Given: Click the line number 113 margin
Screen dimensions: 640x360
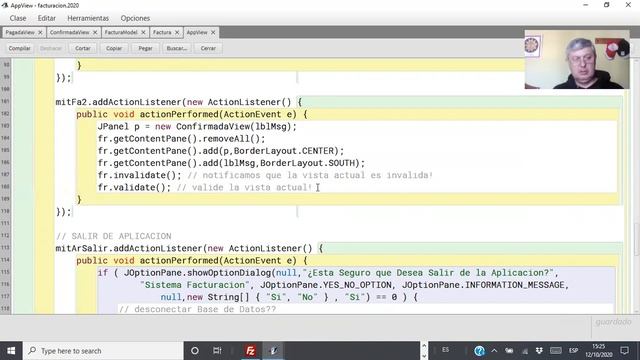Looking at the screenshot, I should [5, 248].
